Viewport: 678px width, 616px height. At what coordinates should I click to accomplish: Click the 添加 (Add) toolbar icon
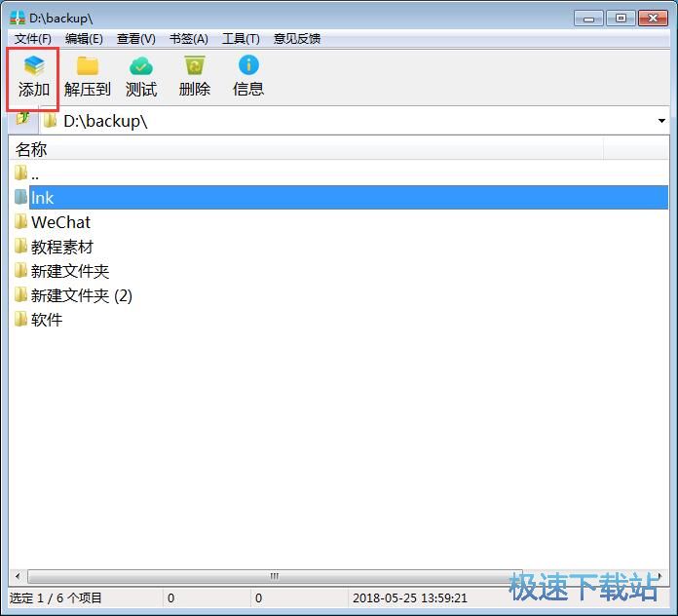tap(34, 65)
